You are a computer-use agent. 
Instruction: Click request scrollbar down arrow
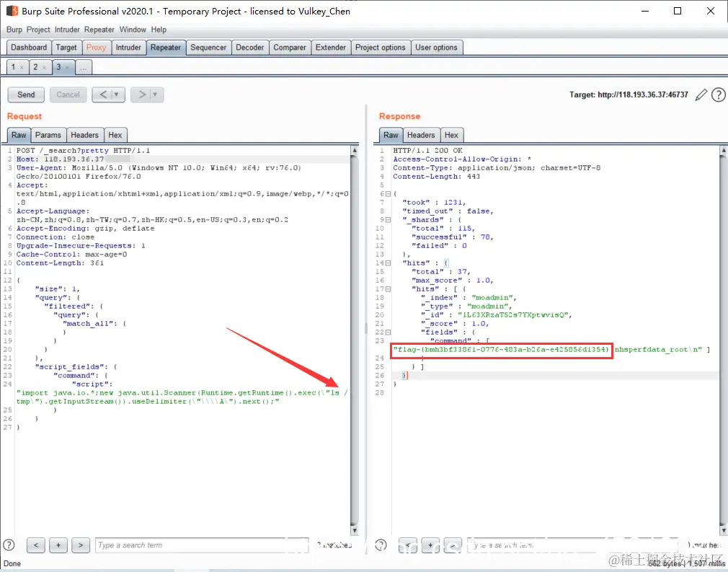pos(355,530)
